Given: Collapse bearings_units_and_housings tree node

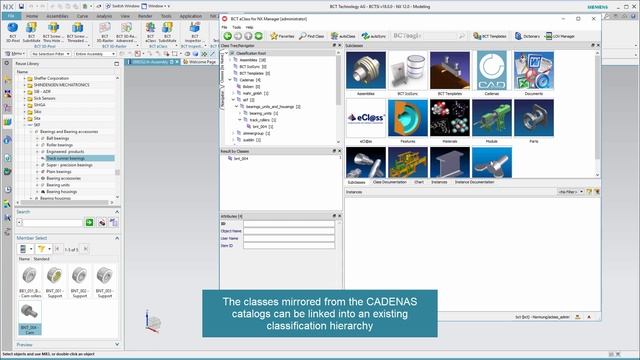Looking at the screenshot, I should (x=236, y=107).
